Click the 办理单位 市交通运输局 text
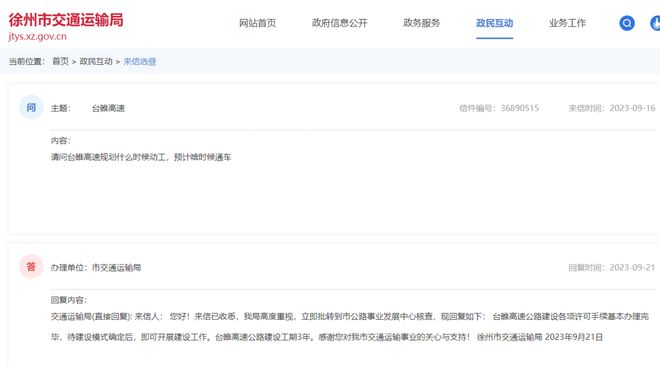The image size is (660, 365). (96, 267)
